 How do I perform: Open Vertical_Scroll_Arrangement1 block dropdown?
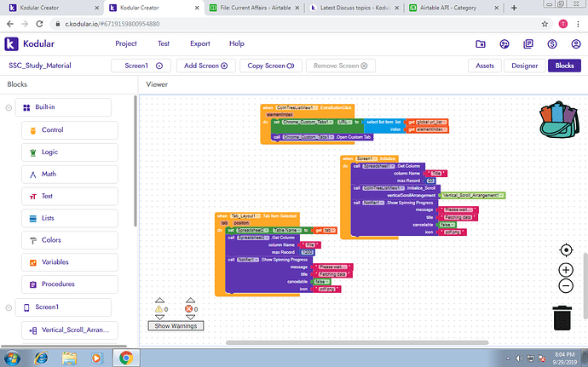[472, 195]
